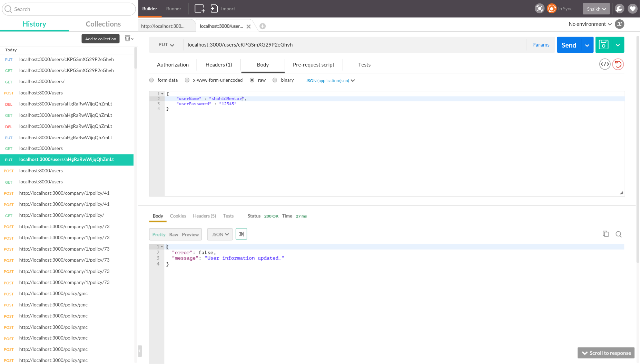
Task: Open the JSON (application/json) content-type dropdown
Action: click(x=329, y=80)
